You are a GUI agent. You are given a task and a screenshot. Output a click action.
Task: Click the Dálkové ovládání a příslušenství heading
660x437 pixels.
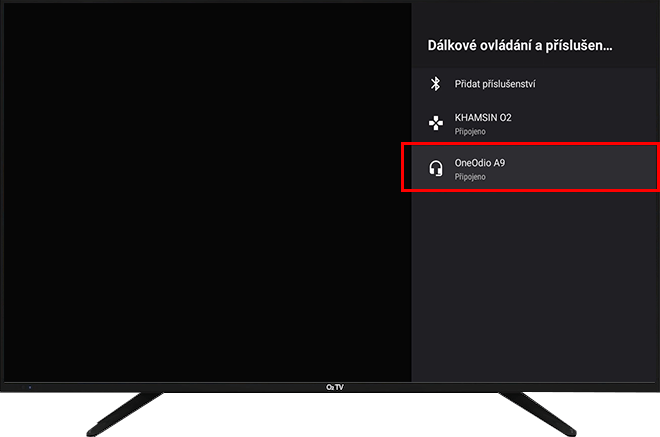click(519, 45)
